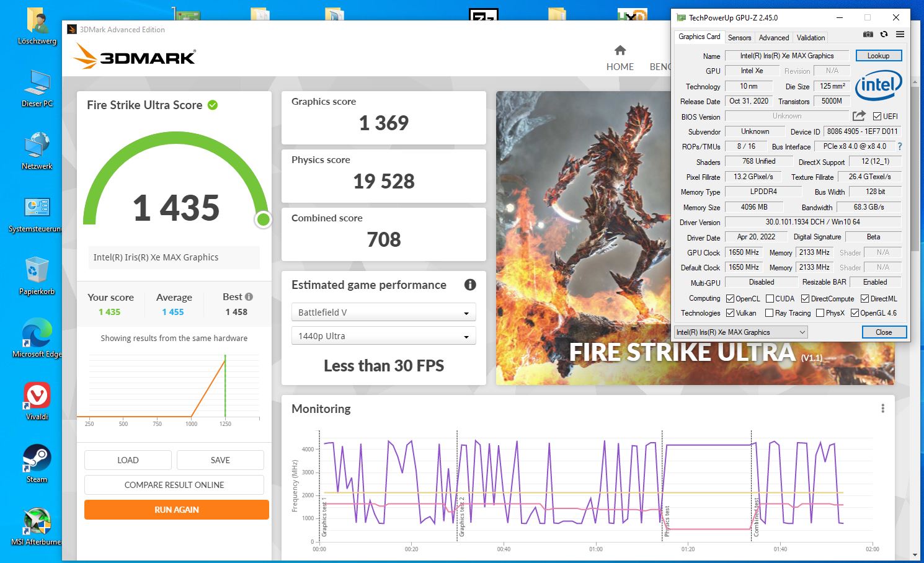Click the LOAD button
The width and height of the screenshot is (924, 563).
tap(128, 460)
